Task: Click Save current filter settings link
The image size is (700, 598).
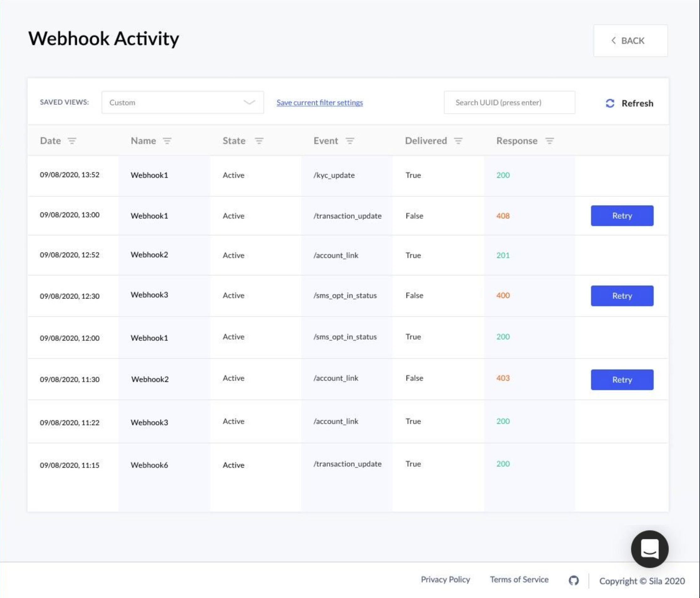Action: pos(320,102)
